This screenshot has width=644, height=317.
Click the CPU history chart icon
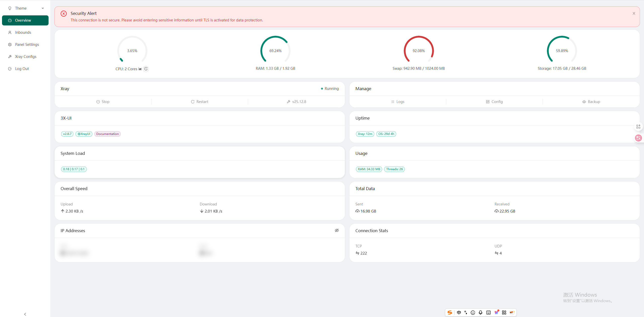point(140,69)
